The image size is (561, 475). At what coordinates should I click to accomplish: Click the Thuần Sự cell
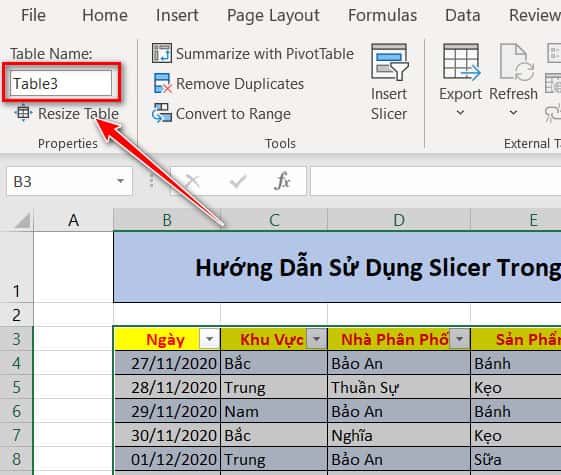[x=399, y=387]
